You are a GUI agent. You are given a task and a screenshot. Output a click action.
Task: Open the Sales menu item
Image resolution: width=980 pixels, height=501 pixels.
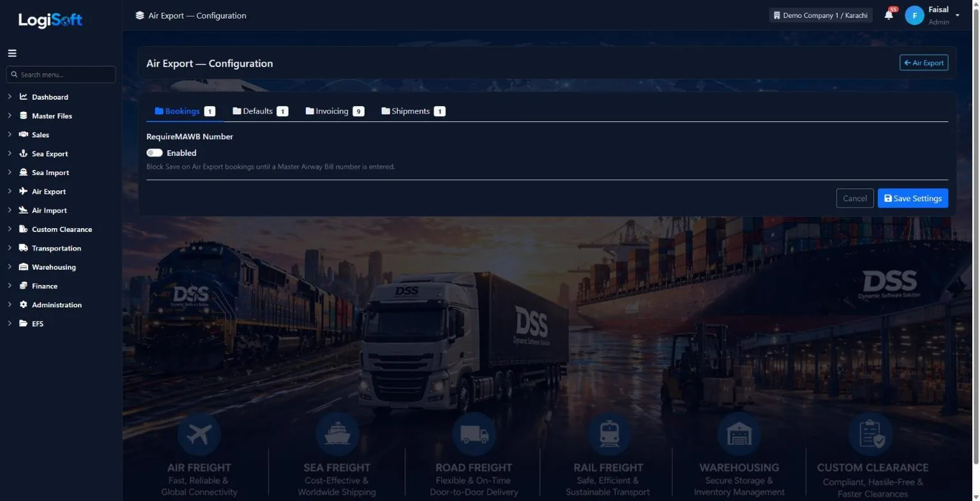pos(40,135)
